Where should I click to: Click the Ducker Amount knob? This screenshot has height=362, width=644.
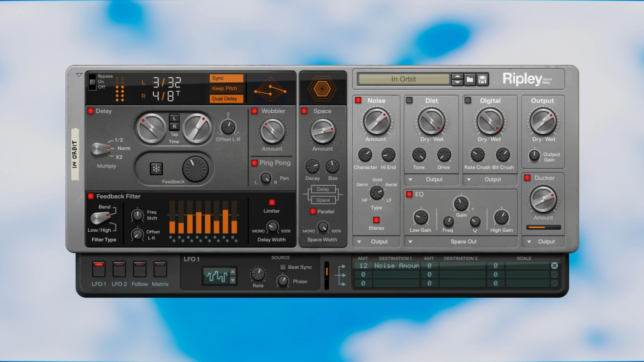click(543, 199)
